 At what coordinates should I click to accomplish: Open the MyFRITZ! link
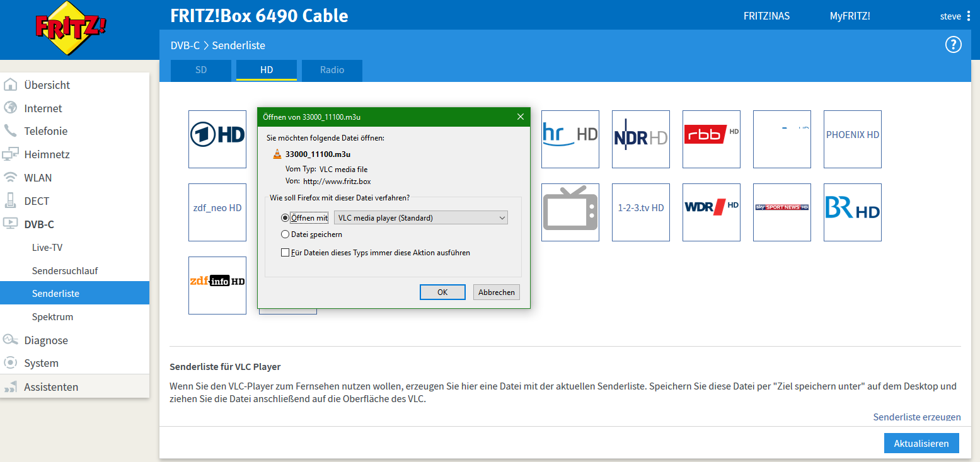click(x=850, y=16)
